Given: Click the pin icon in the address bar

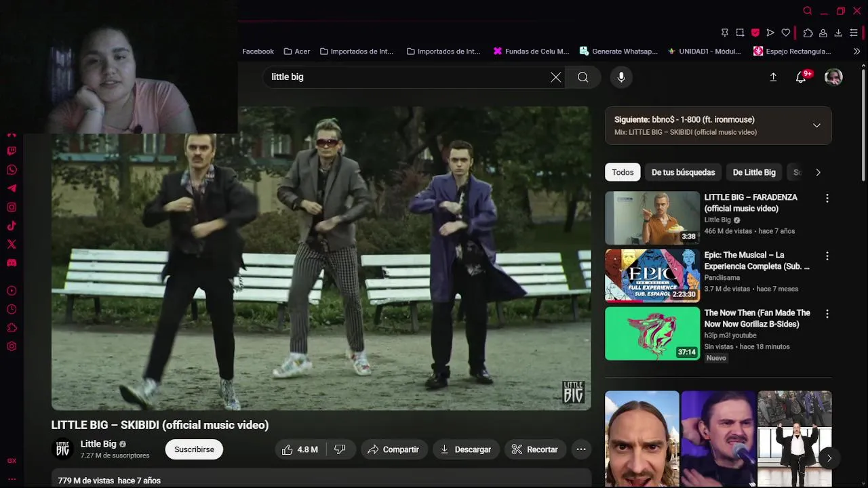Looking at the screenshot, I should [724, 33].
